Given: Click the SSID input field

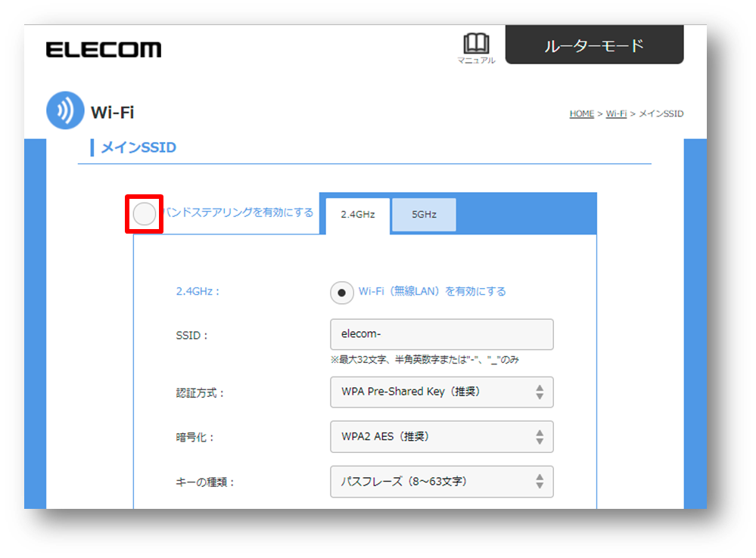Looking at the screenshot, I should click(x=442, y=334).
